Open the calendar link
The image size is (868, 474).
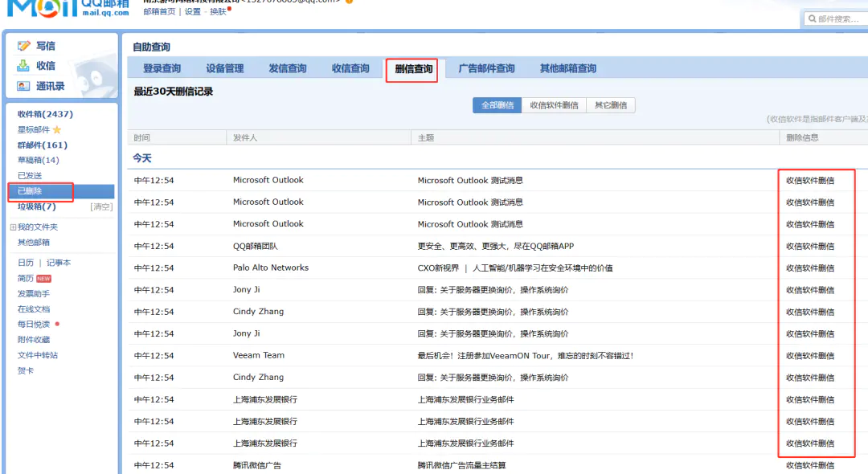click(26, 263)
